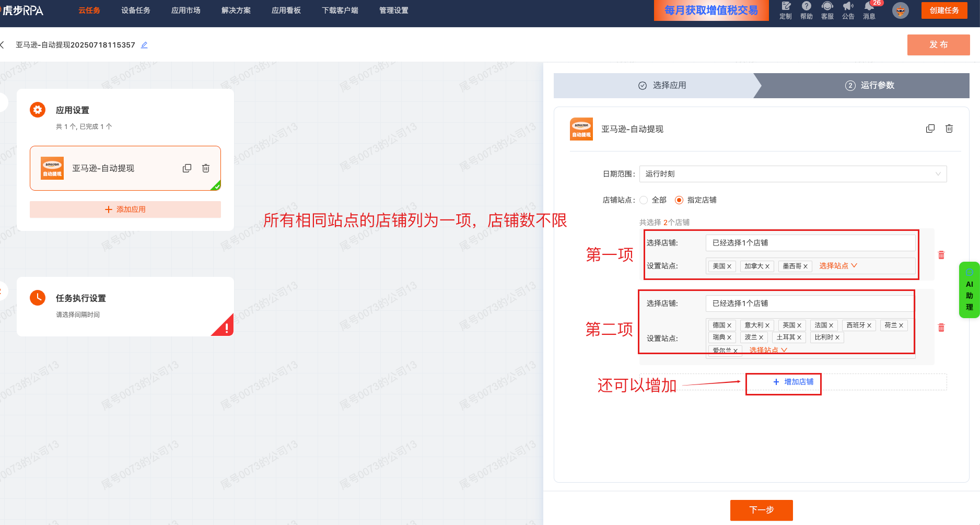Open the 消息 notifications bell
Screen dimensions: 980x525
pyautogui.click(x=869, y=10)
